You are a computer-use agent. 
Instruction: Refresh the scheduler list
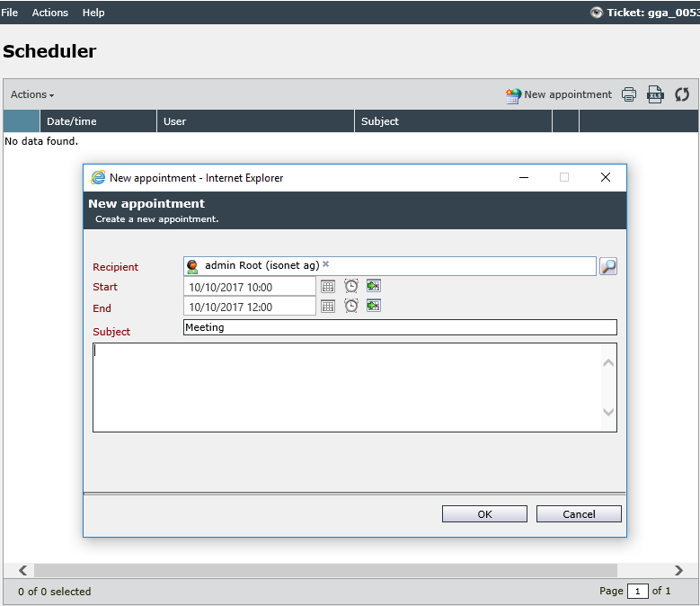point(682,94)
